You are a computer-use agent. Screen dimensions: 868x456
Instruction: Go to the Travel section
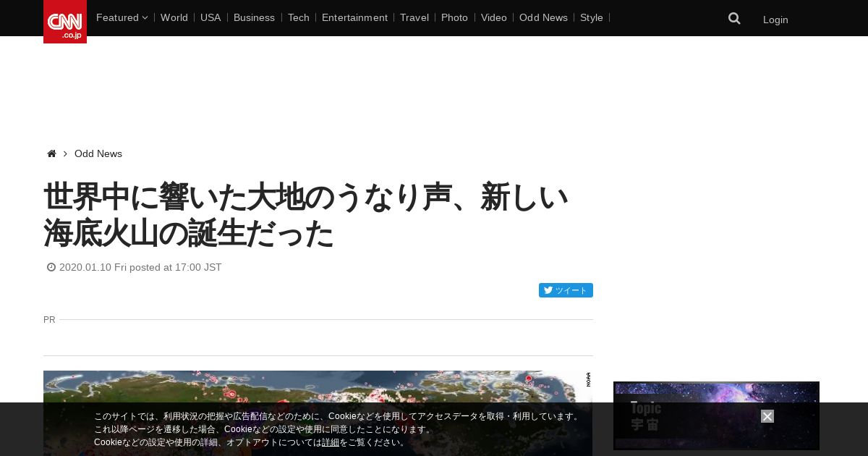[x=414, y=17]
